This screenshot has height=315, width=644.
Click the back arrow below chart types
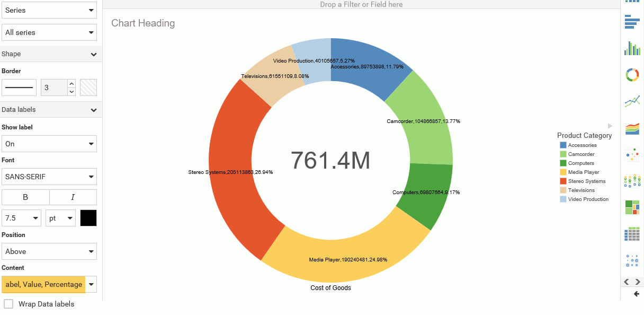pos(636,294)
